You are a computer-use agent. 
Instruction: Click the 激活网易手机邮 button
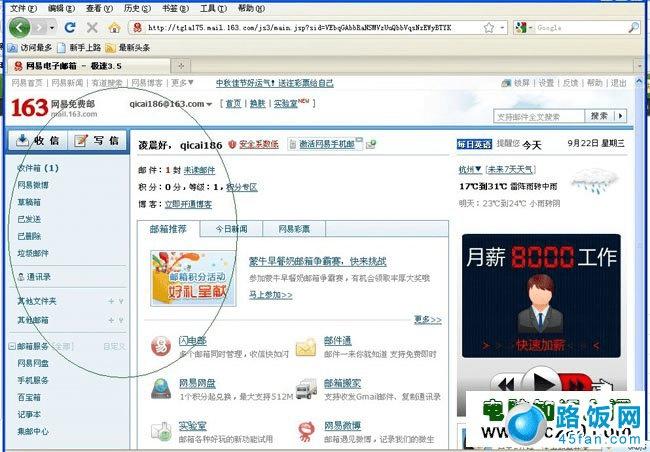(x=325, y=144)
